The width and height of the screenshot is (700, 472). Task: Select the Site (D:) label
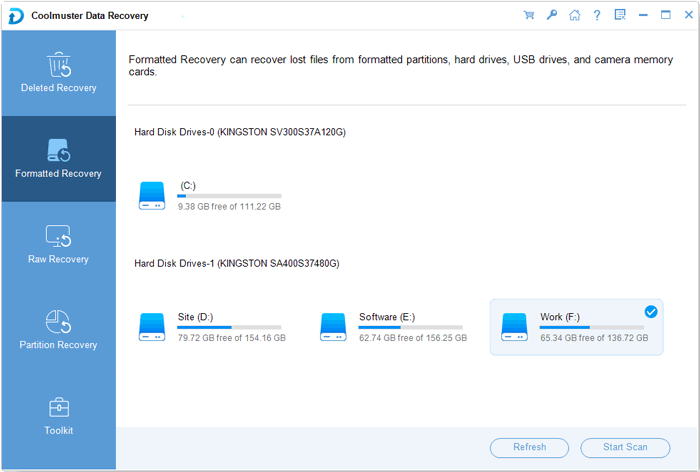coord(196,317)
